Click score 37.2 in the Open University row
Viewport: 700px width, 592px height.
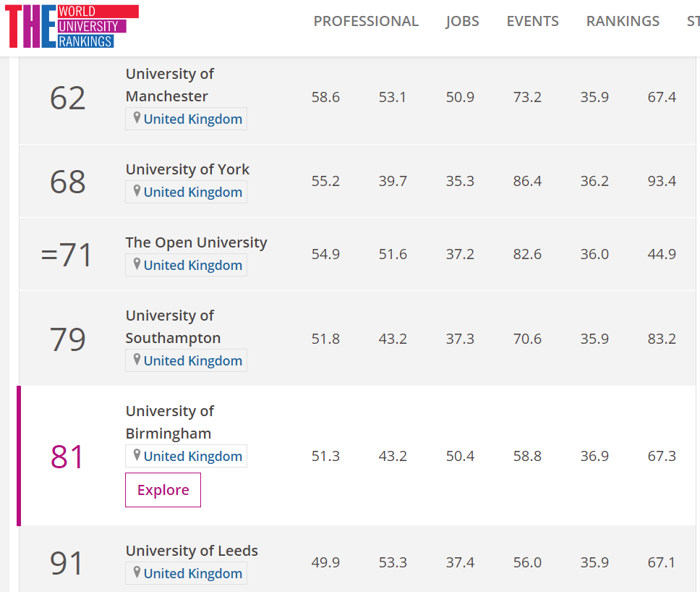[460, 254]
